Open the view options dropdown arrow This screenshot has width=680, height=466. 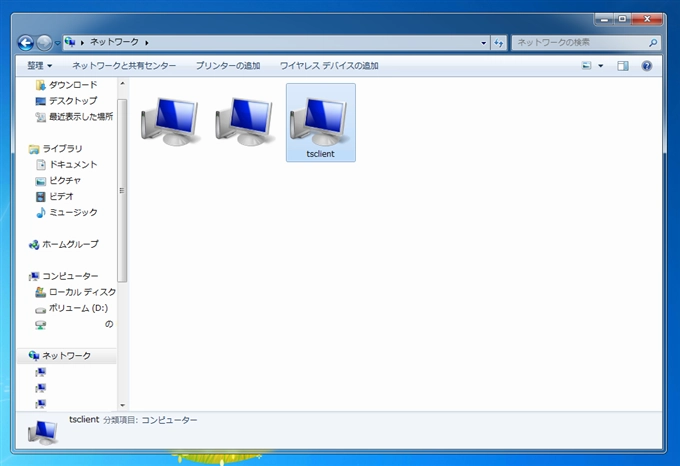click(x=601, y=66)
